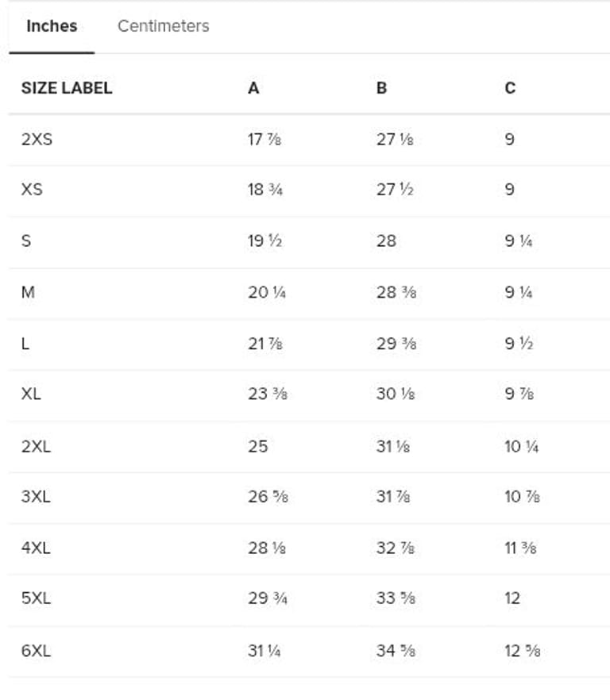Screen dimensions: 610x700
Task: Select the 2XL size row label
Action: point(36,446)
